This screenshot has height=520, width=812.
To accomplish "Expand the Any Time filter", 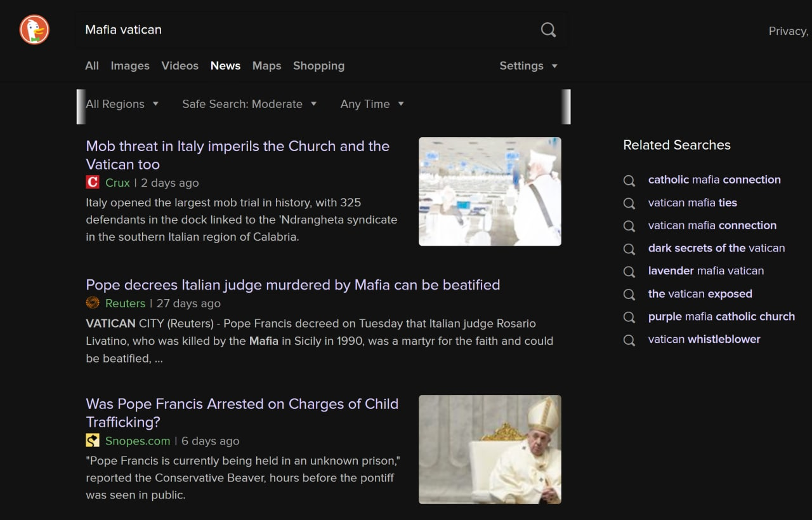I will (372, 104).
